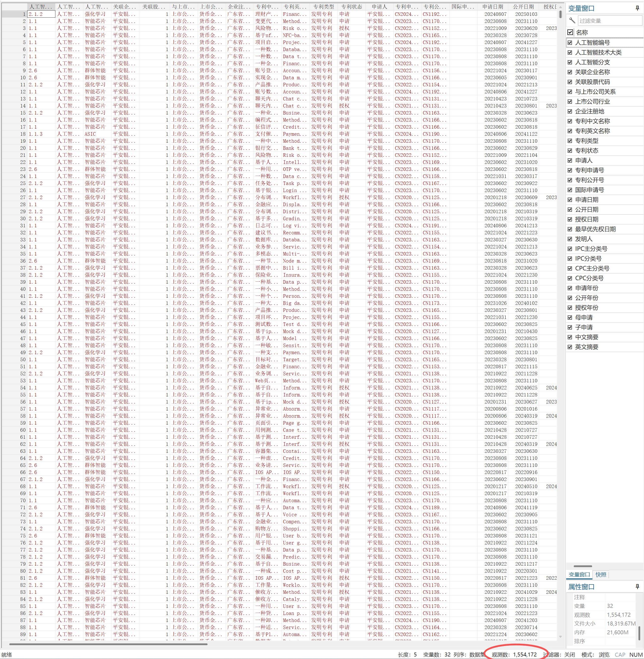Viewport: 644px width, 659px height.
Task: Uncheck the 人工智能编号 variable checkbox
Action: pos(570,43)
